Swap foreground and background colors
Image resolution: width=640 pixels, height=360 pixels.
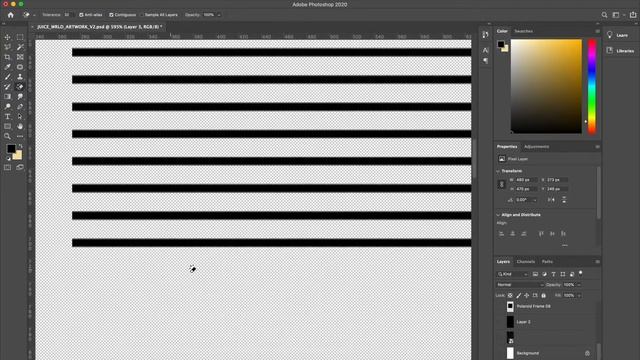[x=20, y=146]
